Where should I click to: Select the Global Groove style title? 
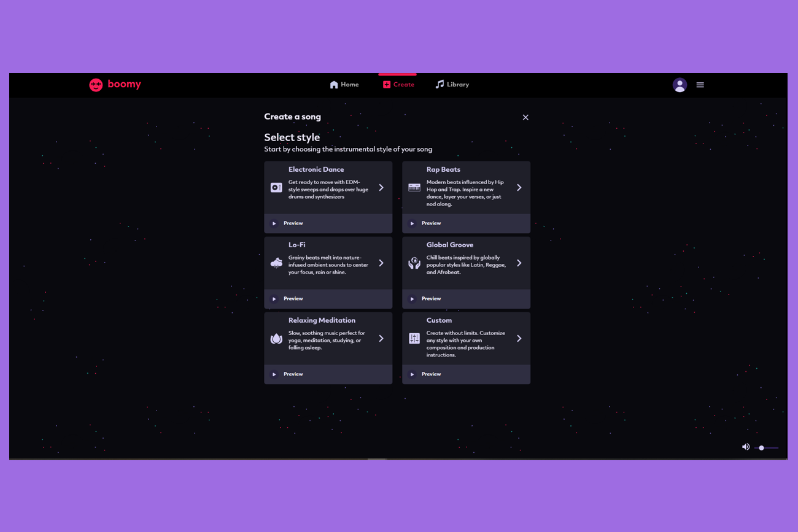pyautogui.click(x=450, y=245)
